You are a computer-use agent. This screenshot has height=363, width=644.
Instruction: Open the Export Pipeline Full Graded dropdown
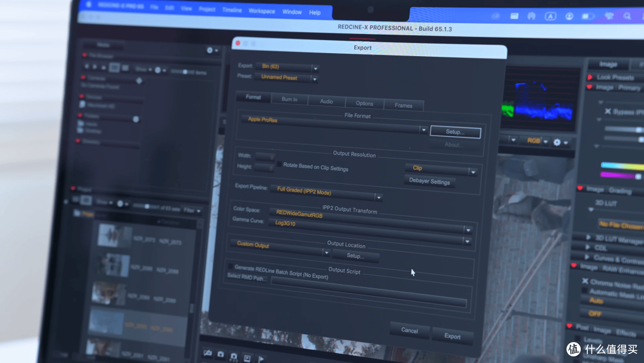pos(326,193)
